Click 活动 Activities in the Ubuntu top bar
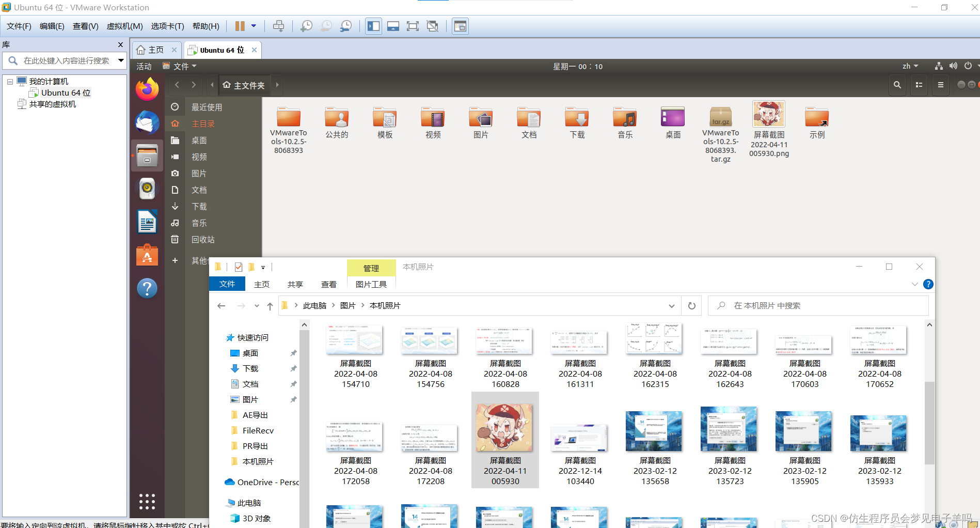 144,66
